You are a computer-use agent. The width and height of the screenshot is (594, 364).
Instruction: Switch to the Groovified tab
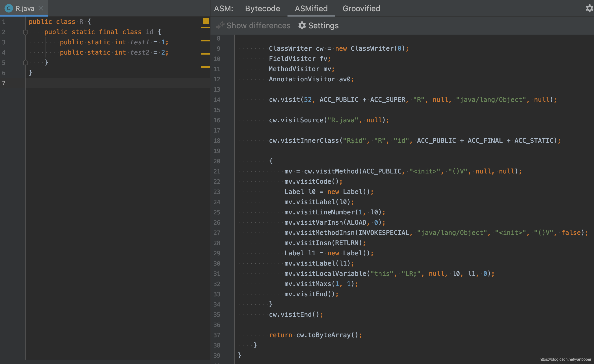tap(361, 9)
